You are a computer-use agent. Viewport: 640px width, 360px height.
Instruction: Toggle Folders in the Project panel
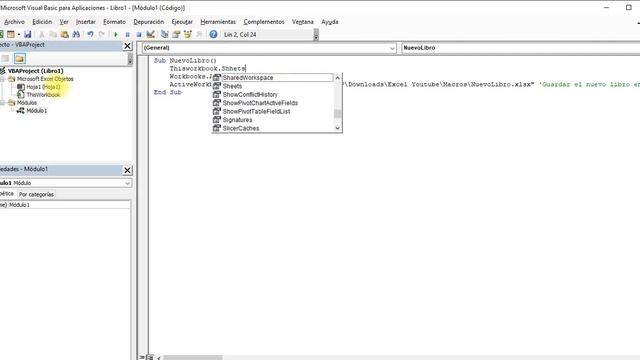[20, 59]
